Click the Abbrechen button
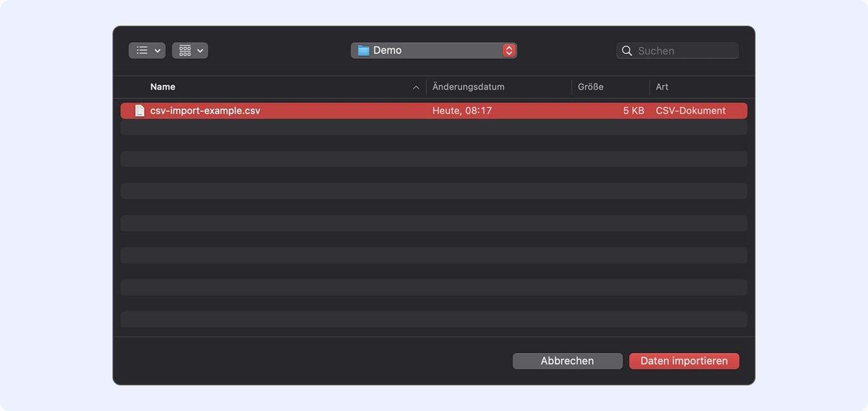 (x=567, y=361)
